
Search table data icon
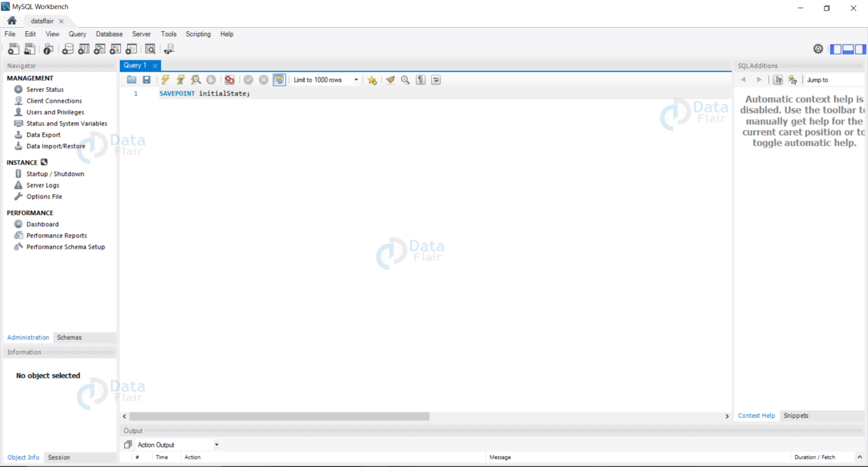click(x=150, y=49)
